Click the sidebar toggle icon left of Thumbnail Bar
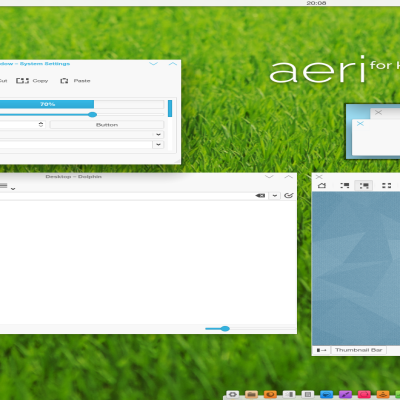 point(322,350)
